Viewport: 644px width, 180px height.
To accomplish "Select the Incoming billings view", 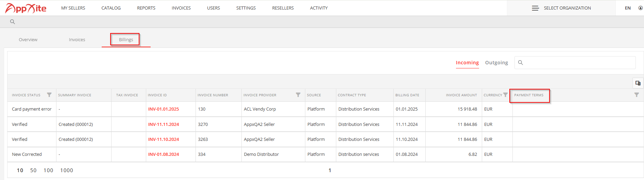I will pyautogui.click(x=467, y=63).
